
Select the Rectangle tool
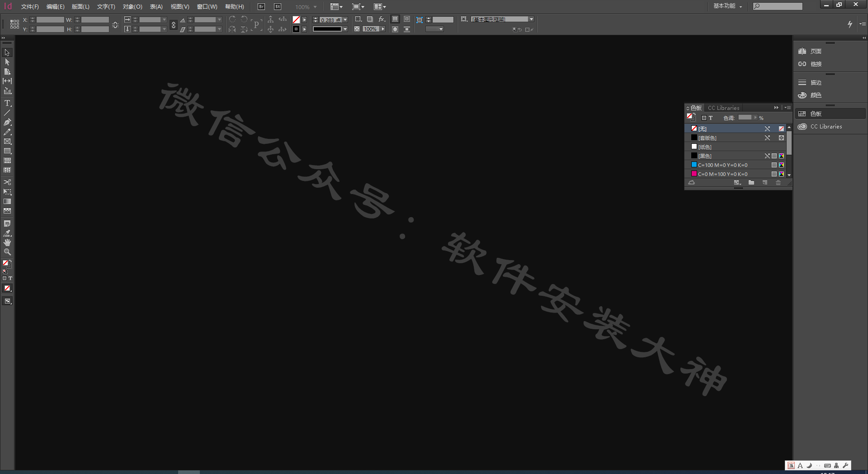pyautogui.click(x=7, y=151)
